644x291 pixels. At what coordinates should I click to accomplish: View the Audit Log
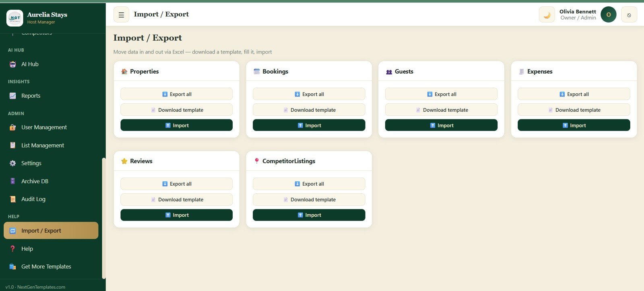pyautogui.click(x=51, y=199)
